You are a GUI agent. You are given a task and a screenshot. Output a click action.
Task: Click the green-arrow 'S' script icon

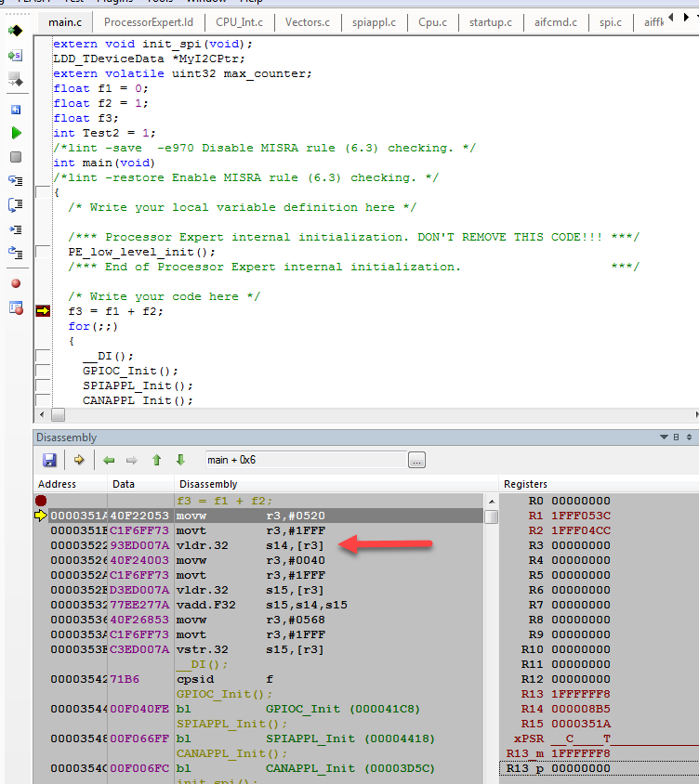[x=16, y=55]
